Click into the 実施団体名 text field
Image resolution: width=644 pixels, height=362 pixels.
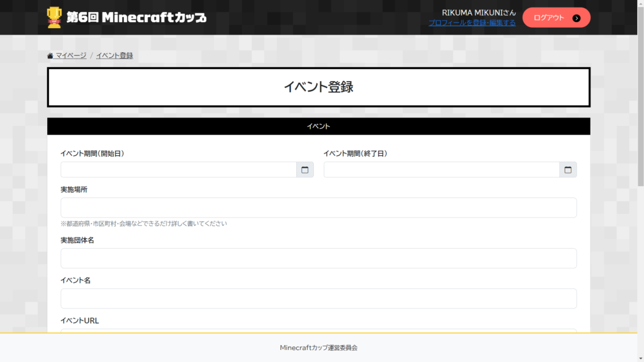click(x=318, y=258)
